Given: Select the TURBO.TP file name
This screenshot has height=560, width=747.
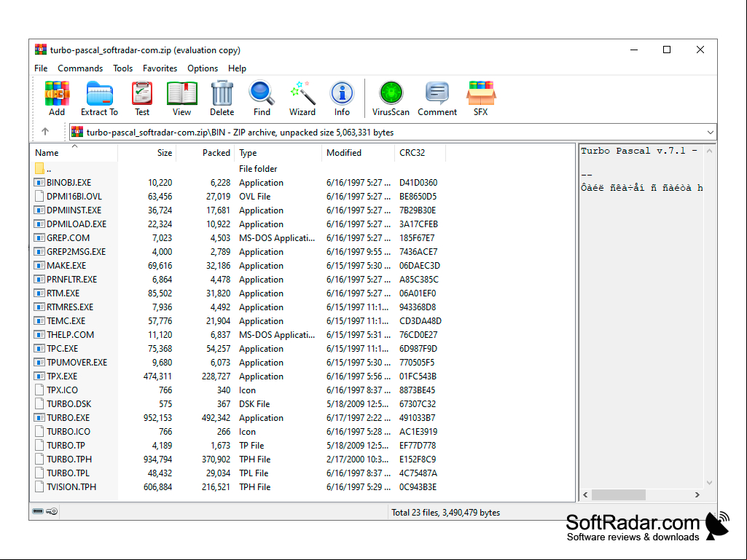Looking at the screenshot, I should click(x=66, y=445).
